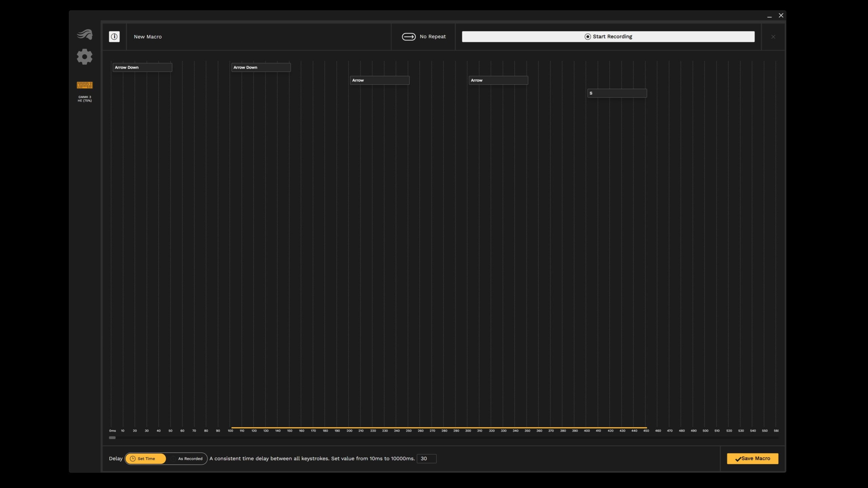Click the macro info icon
Viewport: 868px width, 488px height.
tap(115, 36)
